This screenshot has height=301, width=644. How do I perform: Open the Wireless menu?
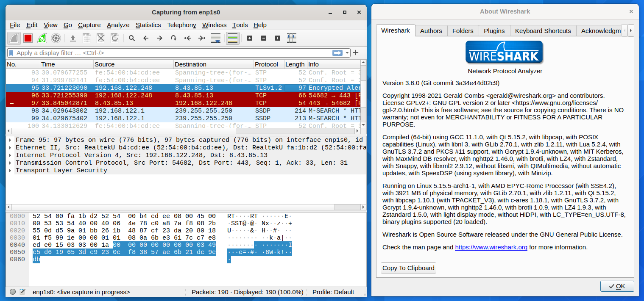(214, 25)
